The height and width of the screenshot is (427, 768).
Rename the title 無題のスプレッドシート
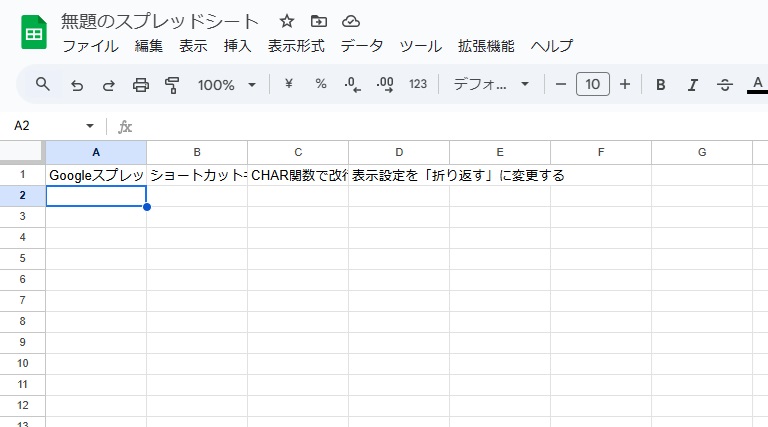[159, 22]
